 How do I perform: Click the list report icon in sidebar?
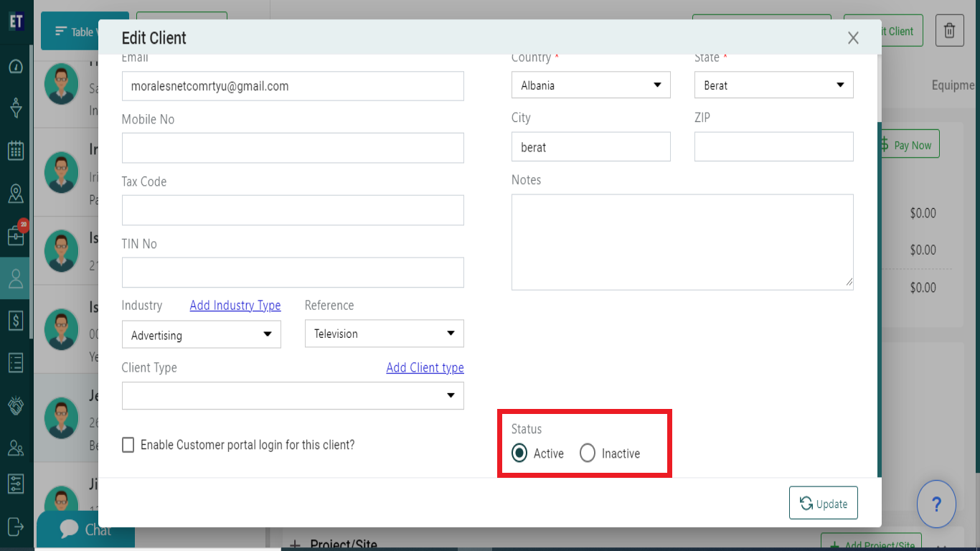pyautogui.click(x=16, y=362)
